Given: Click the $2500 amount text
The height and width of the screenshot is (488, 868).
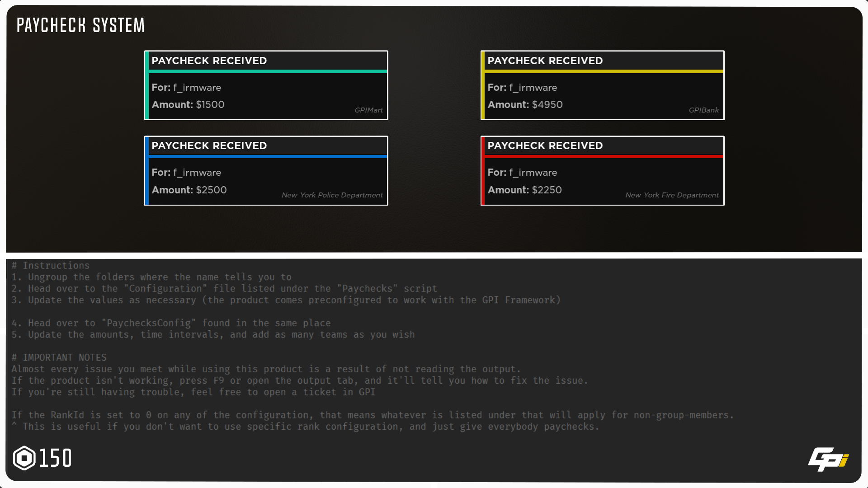Looking at the screenshot, I should [x=211, y=190].
